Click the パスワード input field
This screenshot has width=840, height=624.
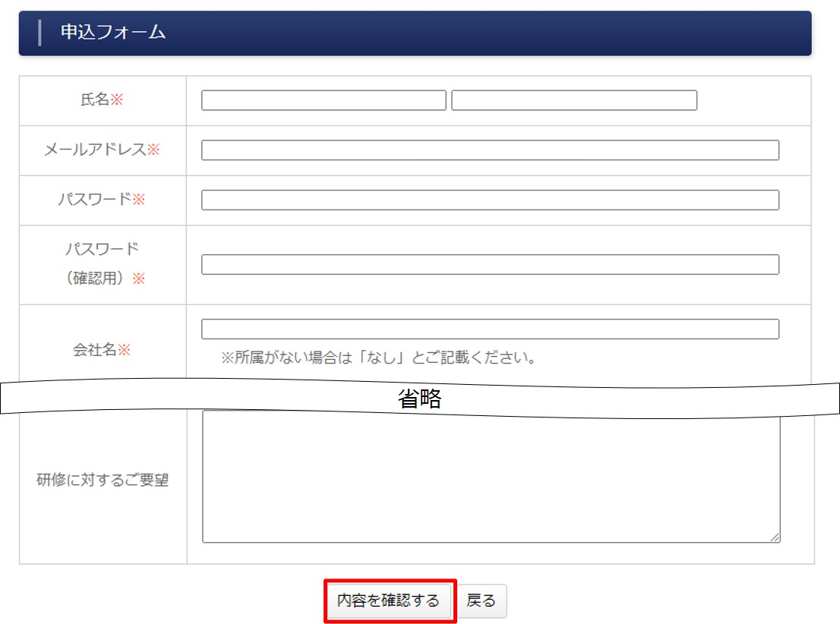(x=490, y=200)
